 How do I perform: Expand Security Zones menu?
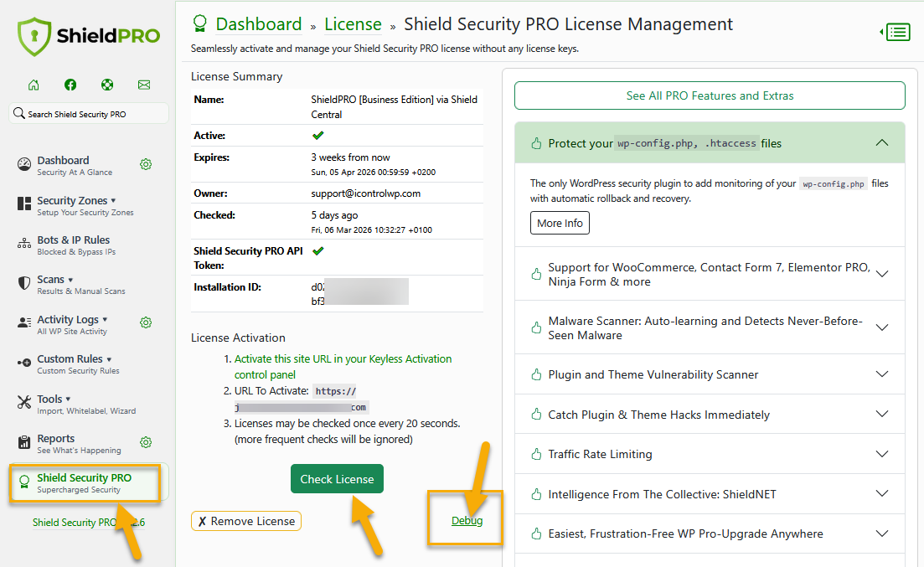pos(85,205)
